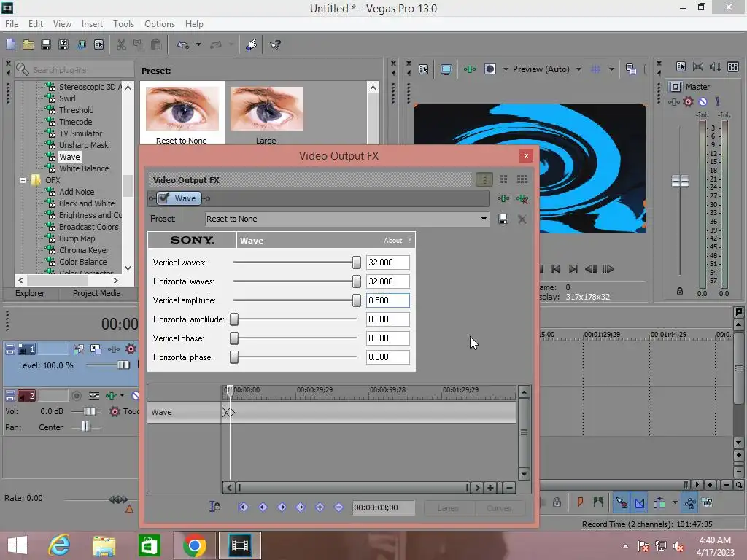Open the Undo history dropdown arrow
The width and height of the screenshot is (747, 560).
(198, 44)
